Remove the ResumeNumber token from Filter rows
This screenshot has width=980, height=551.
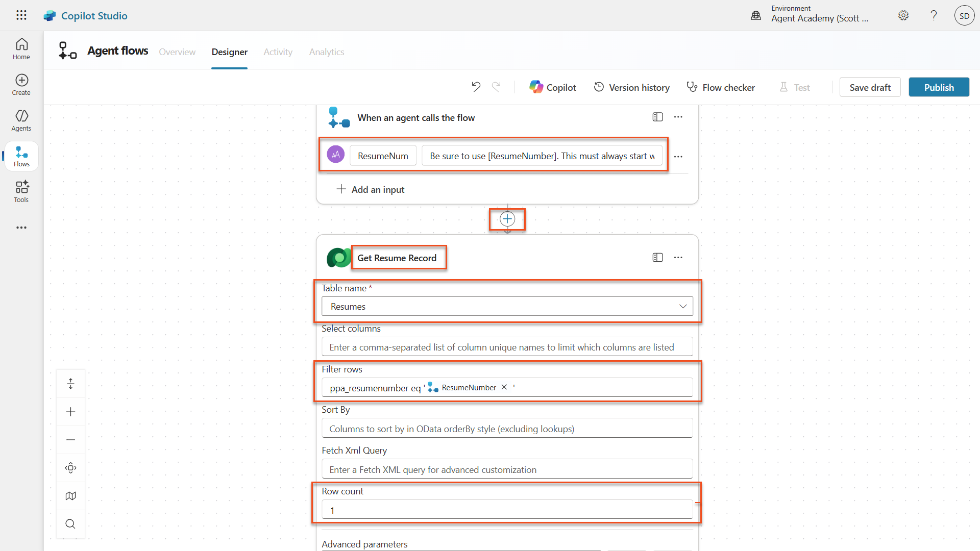pyautogui.click(x=504, y=387)
